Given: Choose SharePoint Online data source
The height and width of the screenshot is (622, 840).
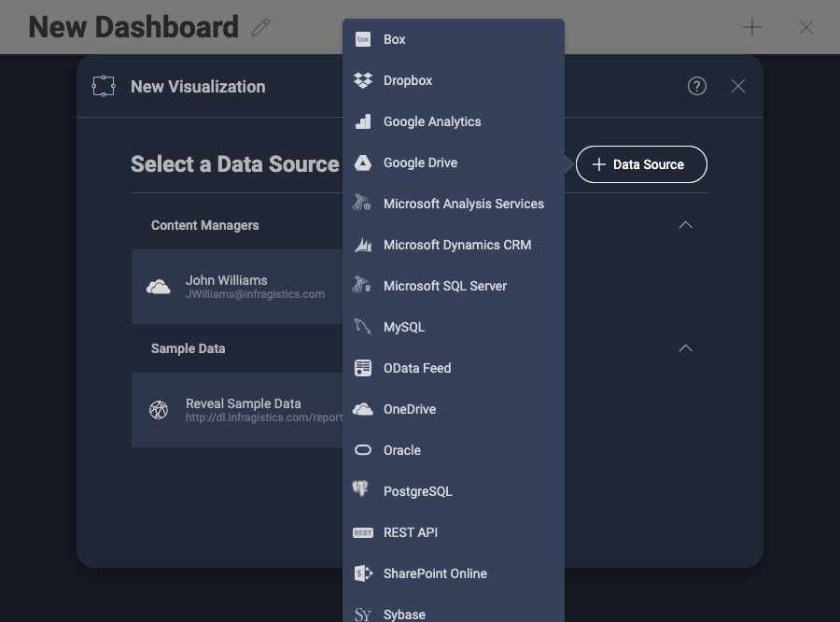Looking at the screenshot, I should tap(454, 573).
